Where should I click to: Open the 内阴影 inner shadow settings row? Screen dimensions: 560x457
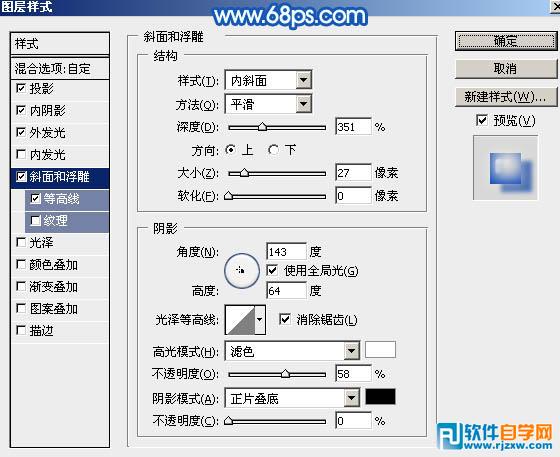coord(60,111)
